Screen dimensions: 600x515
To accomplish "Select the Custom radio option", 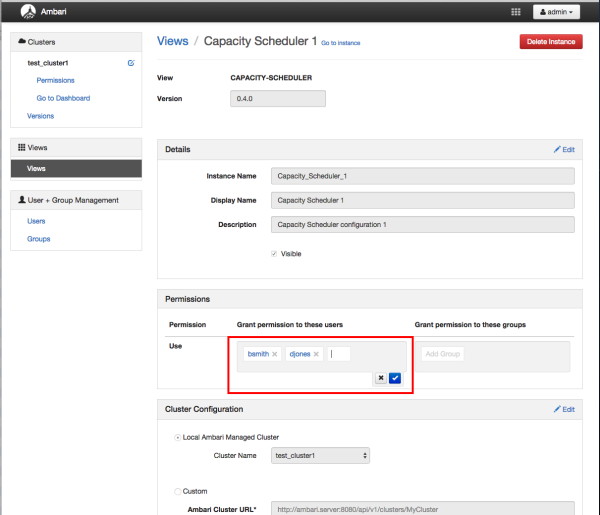I will pyautogui.click(x=178, y=491).
